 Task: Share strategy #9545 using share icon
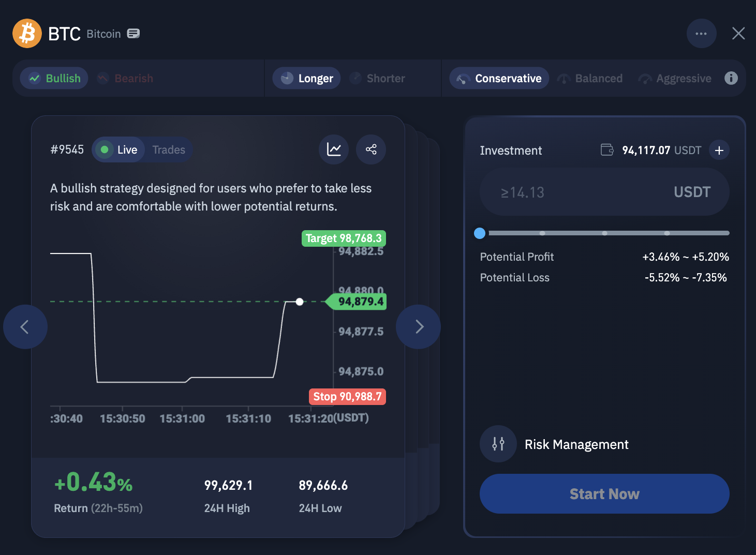[x=371, y=149]
